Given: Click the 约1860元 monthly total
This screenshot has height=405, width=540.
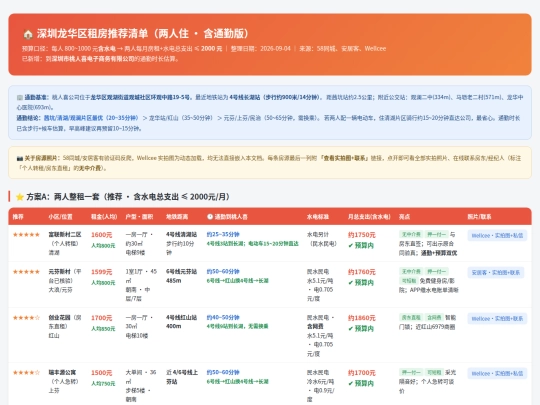Looking at the screenshot, I should (x=362, y=318).
